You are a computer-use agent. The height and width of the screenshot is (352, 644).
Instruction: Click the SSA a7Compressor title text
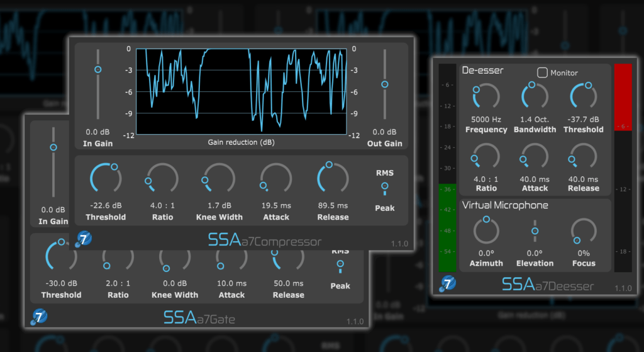265,240
